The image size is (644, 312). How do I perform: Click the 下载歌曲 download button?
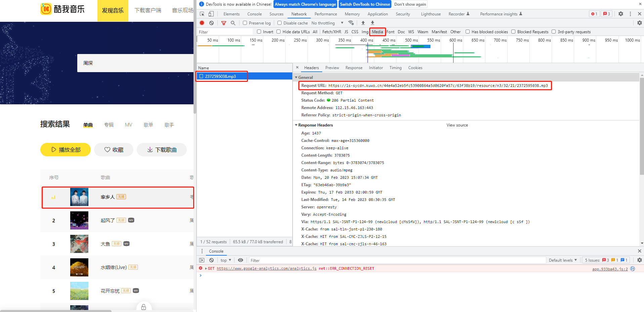tap(162, 150)
